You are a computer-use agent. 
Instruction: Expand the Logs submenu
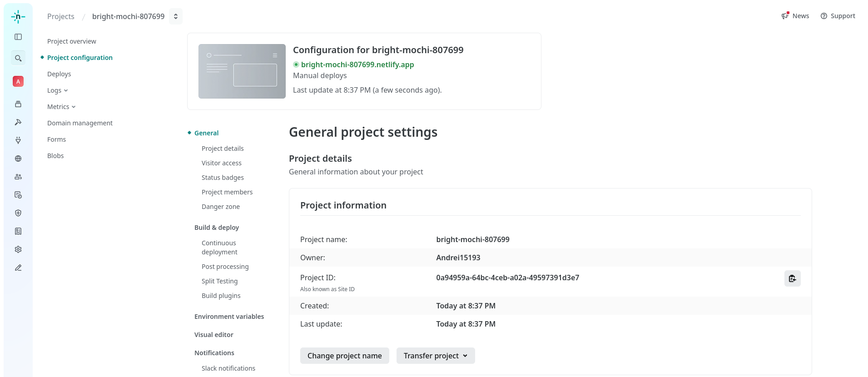point(57,90)
